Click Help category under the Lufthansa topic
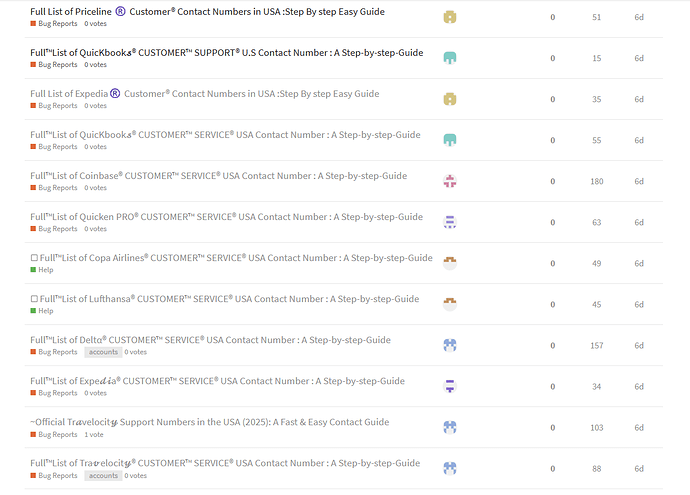The image size is (690, 495). pyautogui.click(x=45, y=311)
